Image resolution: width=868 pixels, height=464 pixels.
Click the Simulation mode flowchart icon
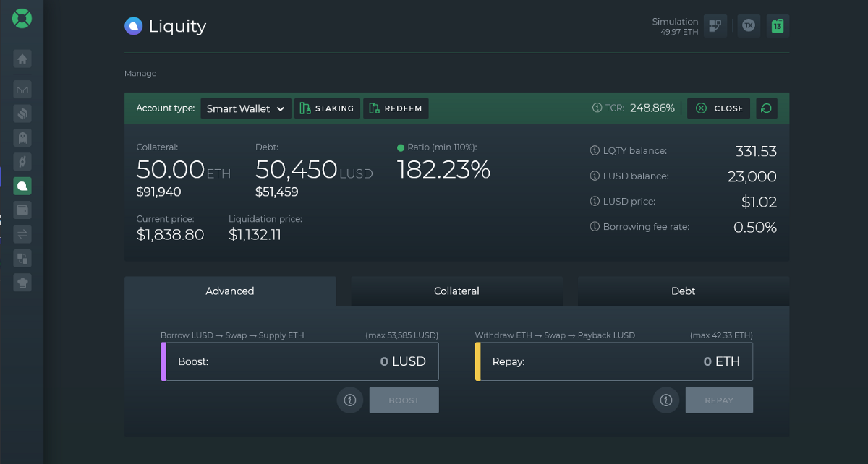(715, 26)
